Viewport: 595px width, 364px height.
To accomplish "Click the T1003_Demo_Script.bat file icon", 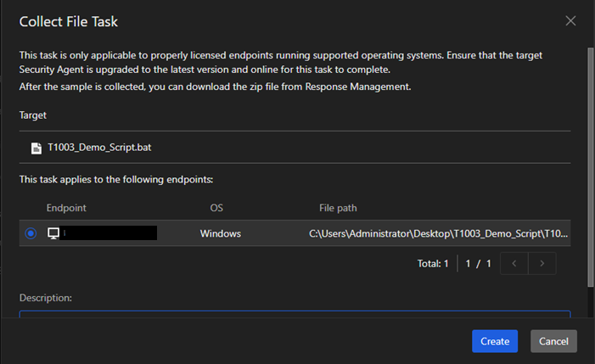I will [x=36, y=148].
